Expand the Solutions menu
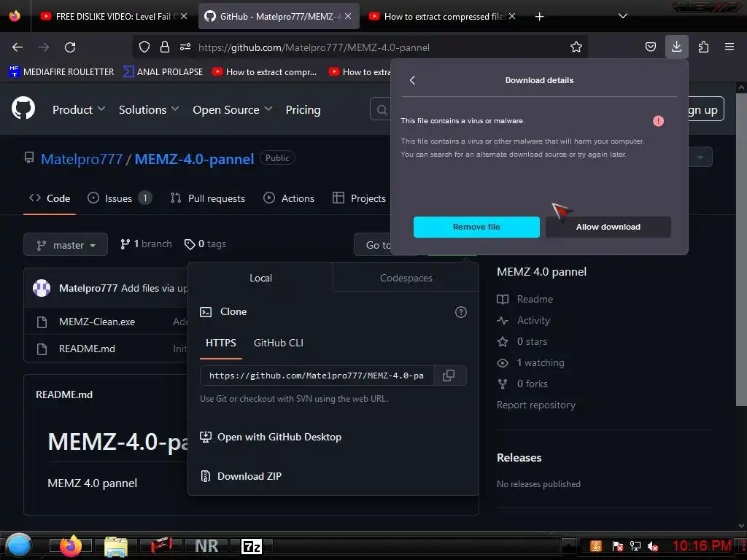Viewport: 747px width, 560px height. [x=149, y=109]
